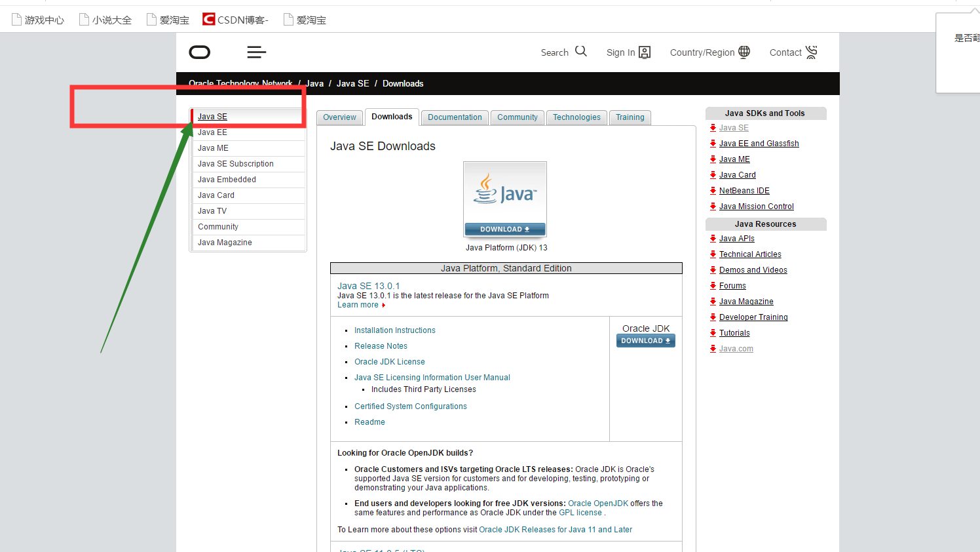Open the CSDN博客 bookmark in the bookmarks bar
The height and width of the screenshot is (552, 980).
tap(235, 19)
